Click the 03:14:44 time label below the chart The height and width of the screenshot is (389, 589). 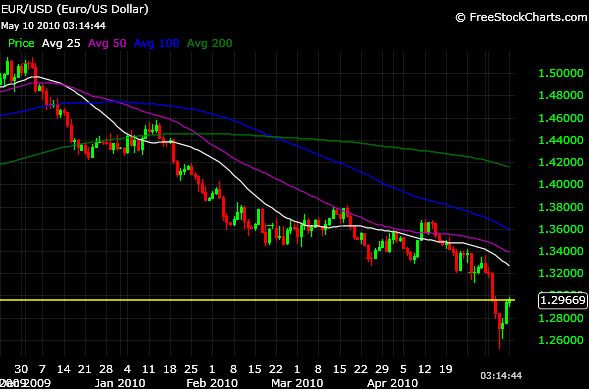[x=501, y=375]
